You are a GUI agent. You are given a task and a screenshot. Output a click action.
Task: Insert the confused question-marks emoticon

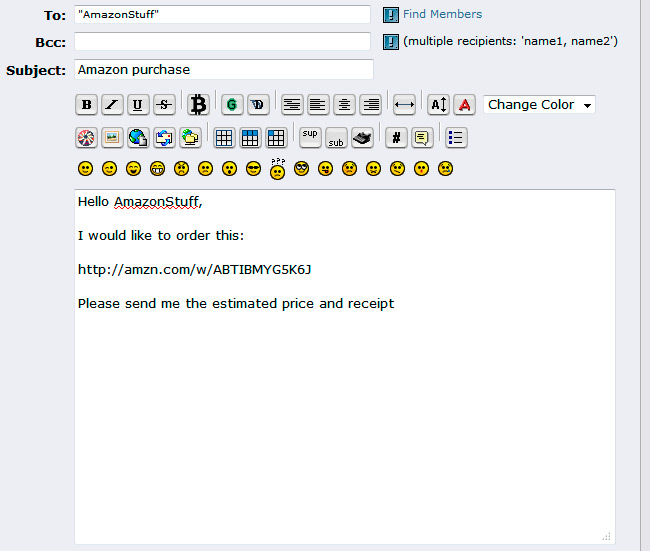click(x=277, y=168)
